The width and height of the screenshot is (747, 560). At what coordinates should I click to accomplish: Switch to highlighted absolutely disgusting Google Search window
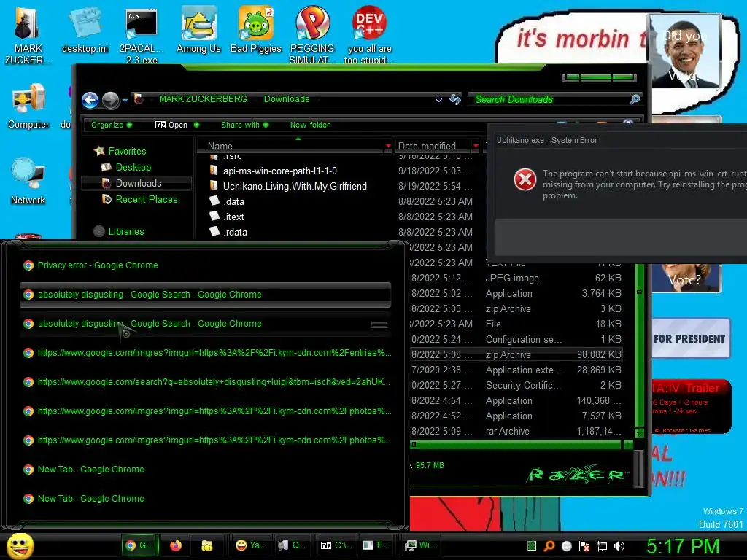206,295
